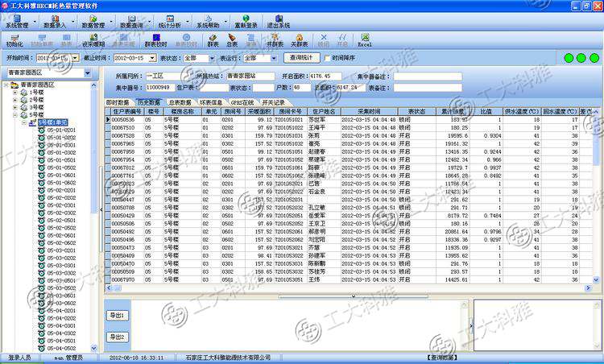Click the 查询统计 button

point(302,58)
